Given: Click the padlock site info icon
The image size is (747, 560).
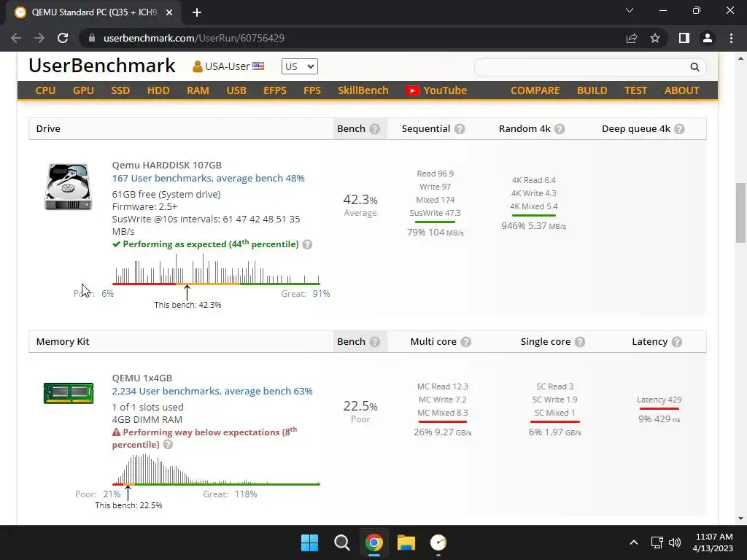Looking at the screenshot, I should [x=92, y=38].
